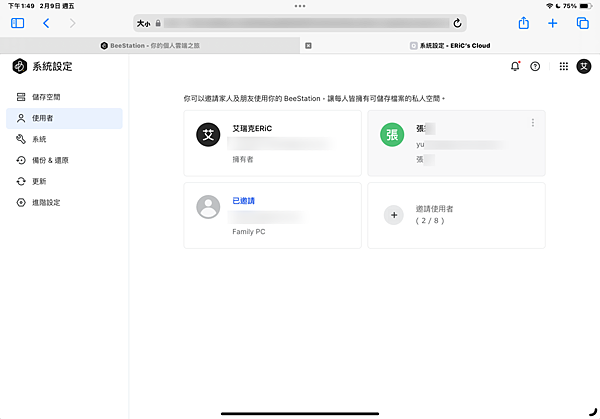This screenshot has height=419, width=600.
Task: Click the 系統 wrench icon
Action: (21, 139)
